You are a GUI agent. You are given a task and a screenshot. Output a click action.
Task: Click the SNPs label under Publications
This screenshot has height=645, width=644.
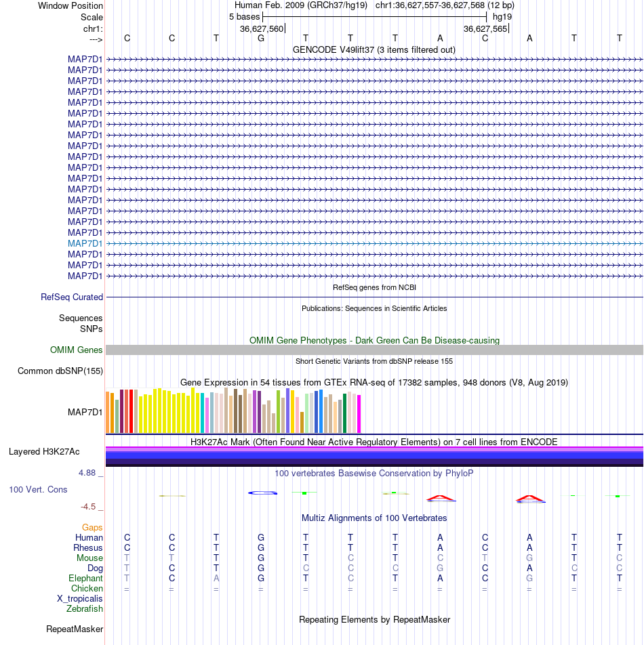(92, 329)
